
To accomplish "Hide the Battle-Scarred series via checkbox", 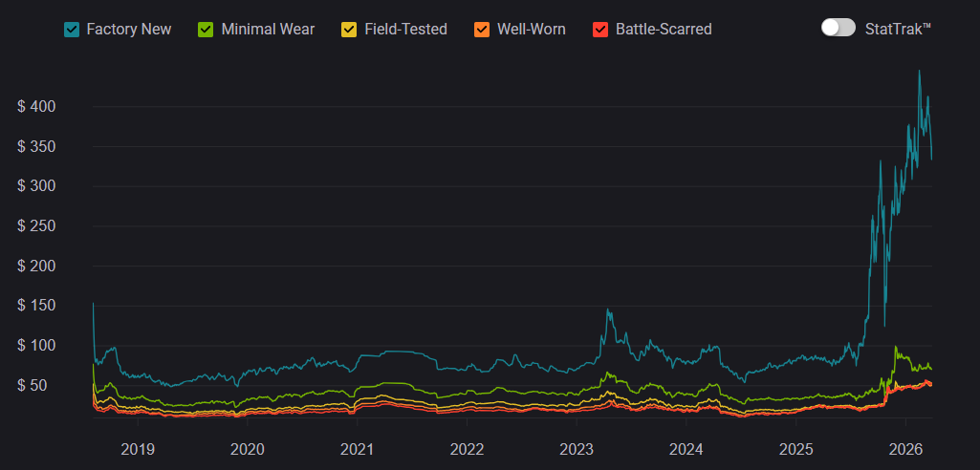I will coord(600,29).
